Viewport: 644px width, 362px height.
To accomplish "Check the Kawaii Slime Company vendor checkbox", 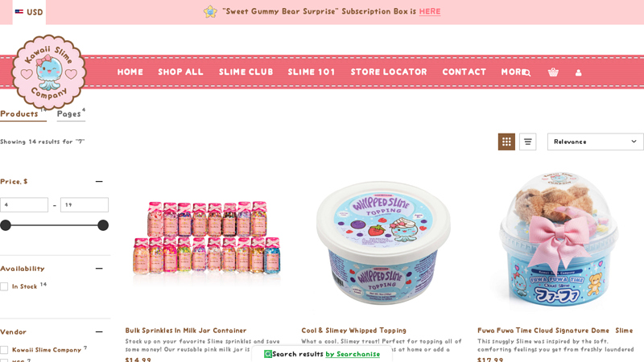I will [4, 350].
